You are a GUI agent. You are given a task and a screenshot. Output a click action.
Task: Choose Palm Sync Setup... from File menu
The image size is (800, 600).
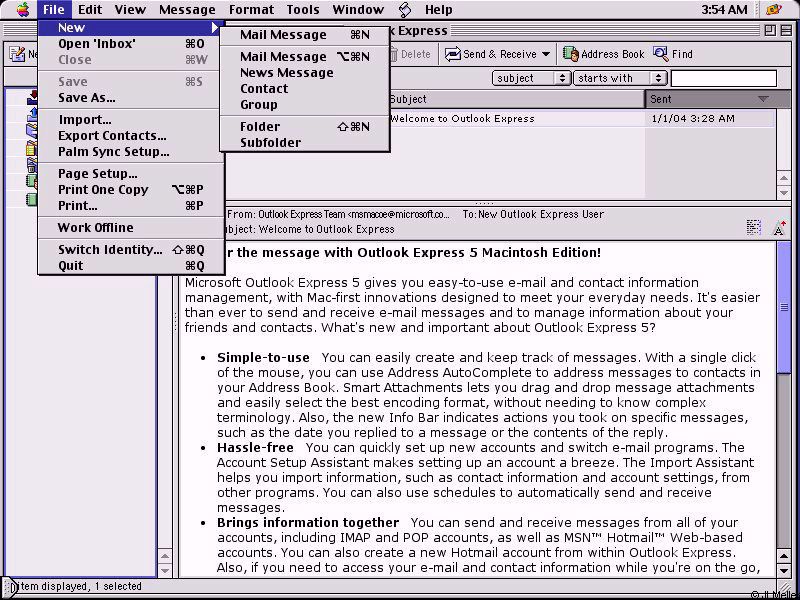click(x=131, y=152)
